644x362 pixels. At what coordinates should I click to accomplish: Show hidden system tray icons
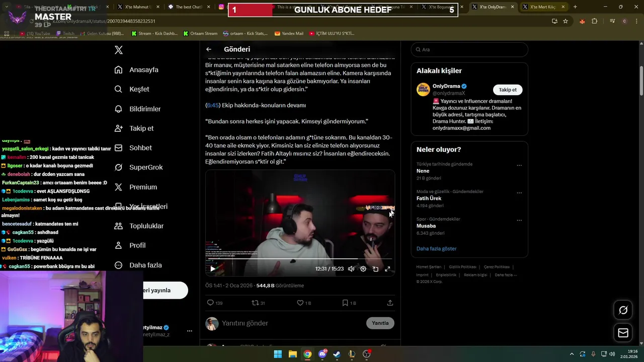click(x=572, y=354)
